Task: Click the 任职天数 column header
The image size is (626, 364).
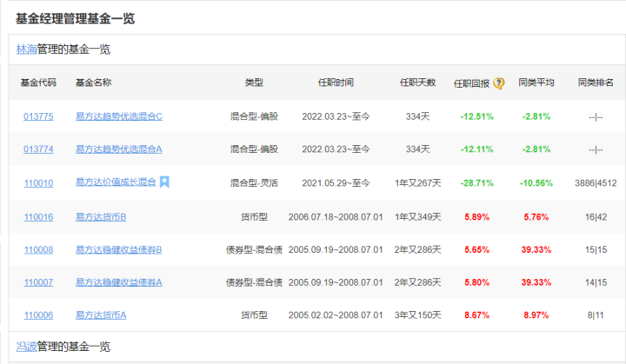Action: point(417,83)
